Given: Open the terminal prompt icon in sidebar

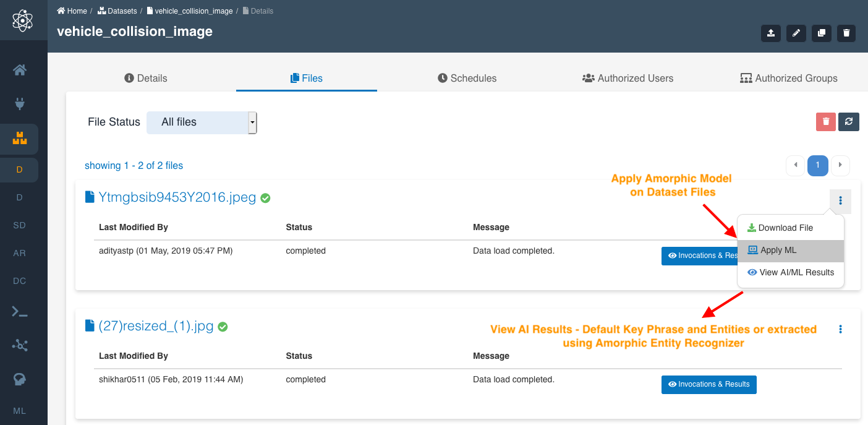Looking at the screenshot, I should click(20, 312).
